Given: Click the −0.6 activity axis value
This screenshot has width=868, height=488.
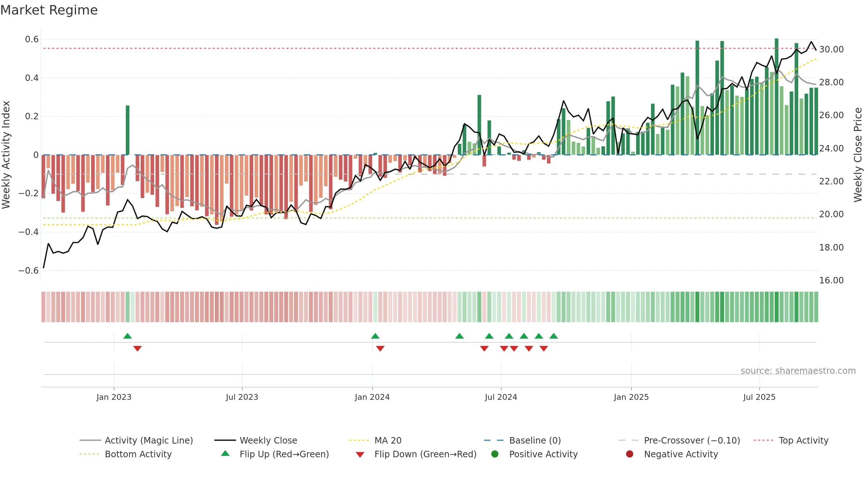Looking at the screenshot, I should (x=29, y=270).
